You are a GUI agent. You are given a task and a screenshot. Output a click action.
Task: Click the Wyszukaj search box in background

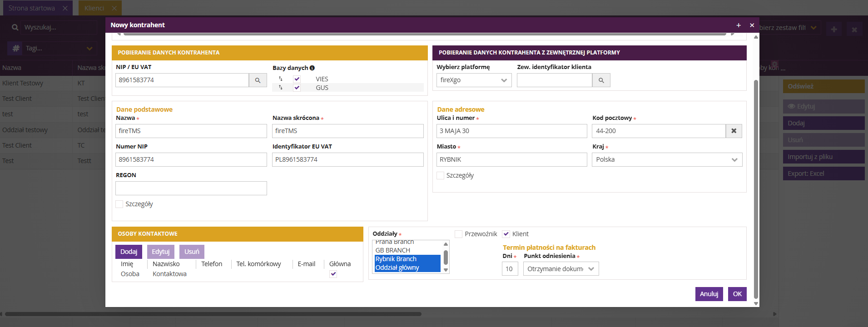point(59,27)
